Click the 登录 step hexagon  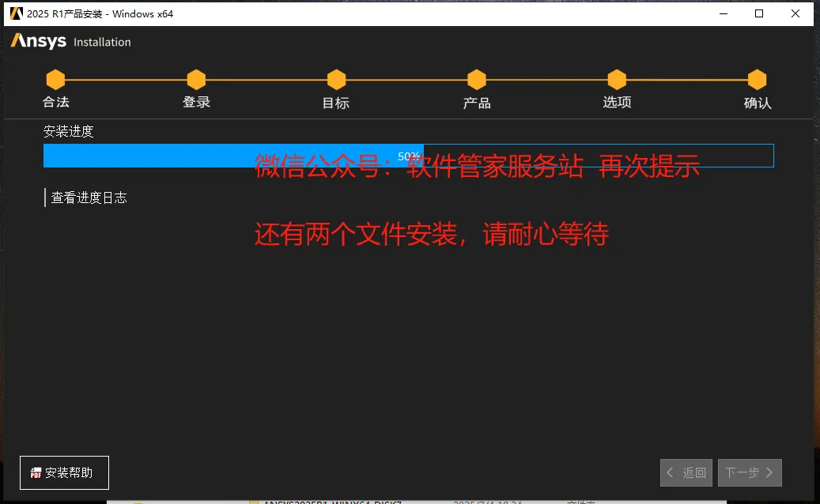tap(196, 79)
